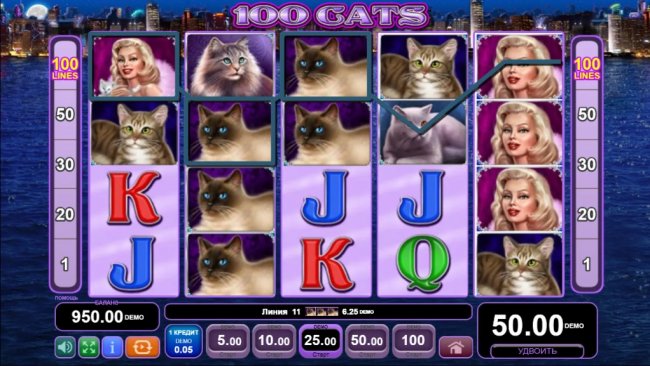Toggle fullscreen with green arrows icon
This screenshot has width=650, height=366.
pyautogui.click(x=89, y=347)
